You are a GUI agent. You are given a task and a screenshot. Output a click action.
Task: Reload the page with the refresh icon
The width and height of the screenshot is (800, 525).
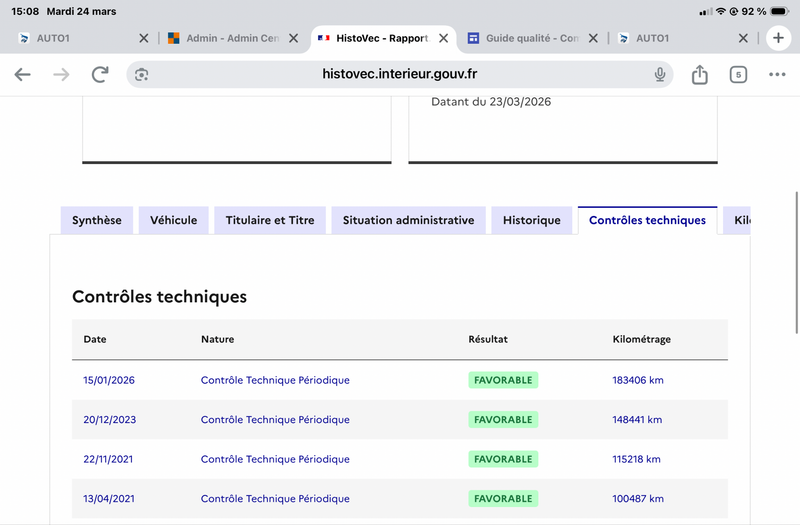(100, 75)
